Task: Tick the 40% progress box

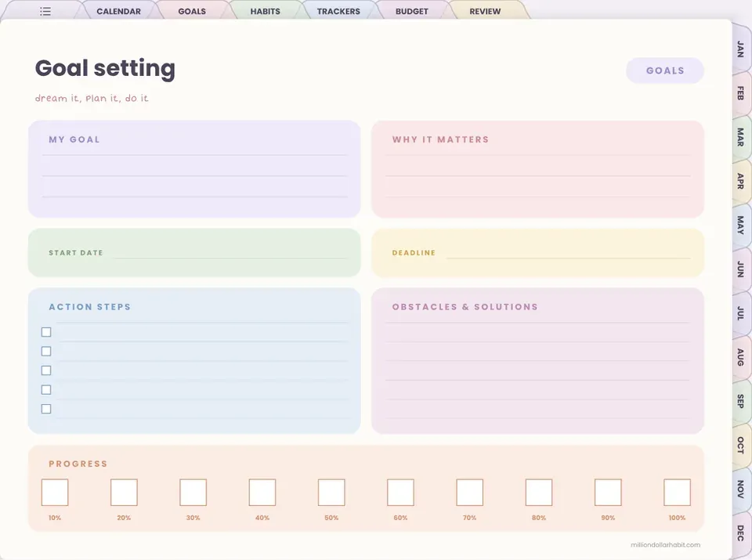Action: point(262,493)
